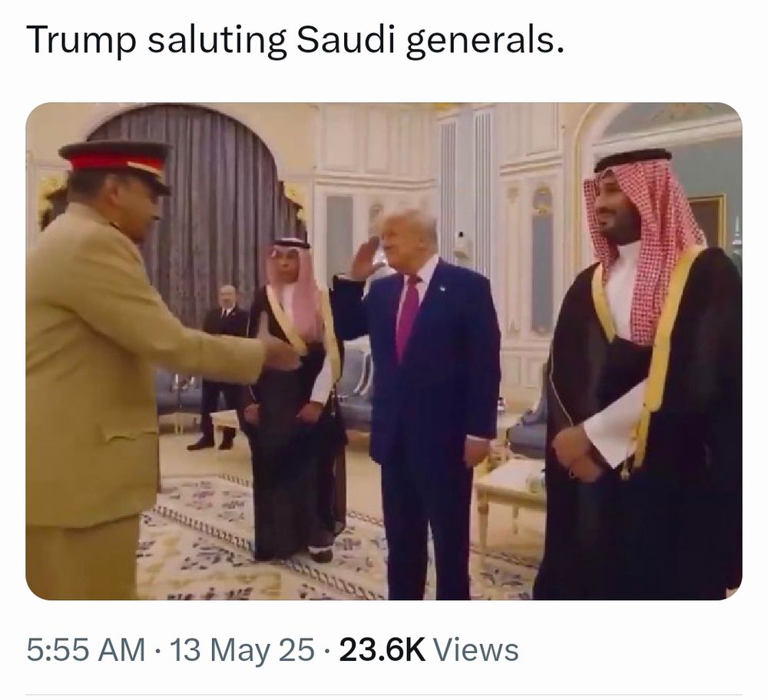Screen dimensions: 768x700
Task: Click the word "Views" label
Action: 476,649
